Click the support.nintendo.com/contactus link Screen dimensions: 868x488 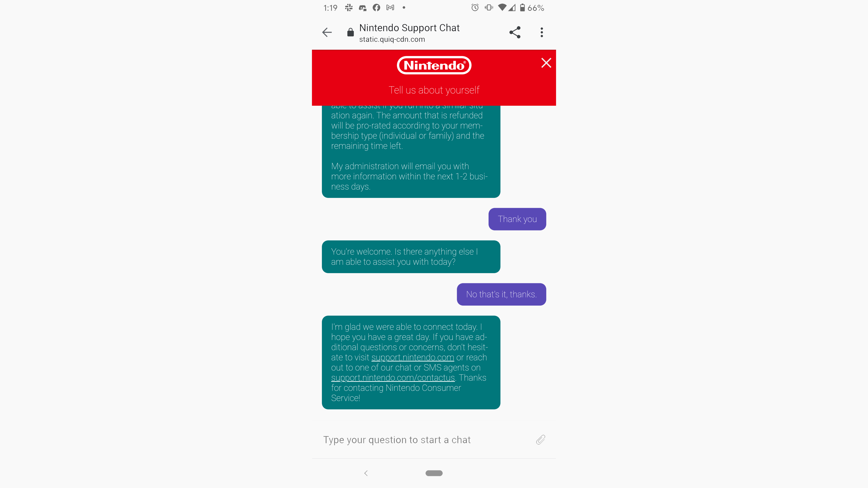[x=393, y=377]
